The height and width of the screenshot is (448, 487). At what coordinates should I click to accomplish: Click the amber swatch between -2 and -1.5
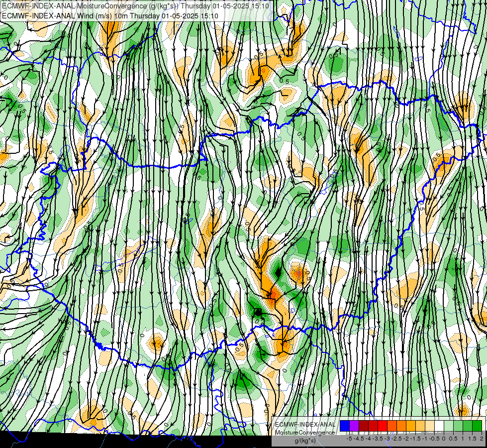pos(410,426)
